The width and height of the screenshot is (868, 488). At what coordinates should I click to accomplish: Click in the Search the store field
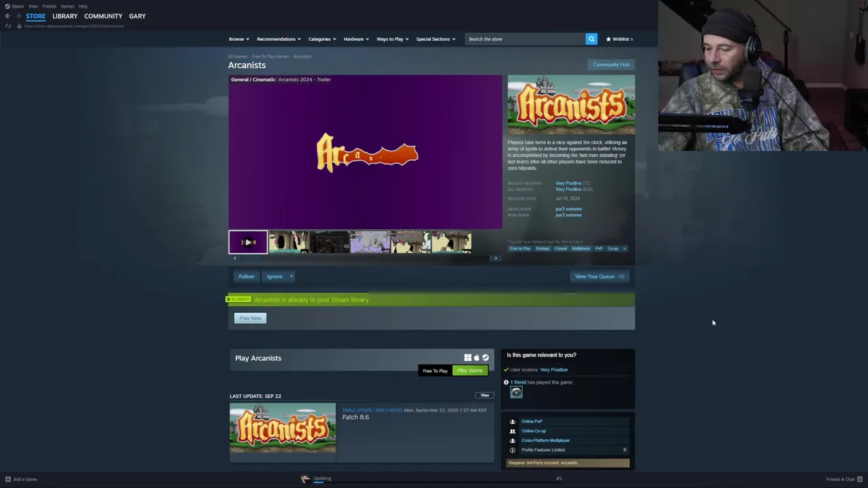pyautogui.click(x=526, y=39)
